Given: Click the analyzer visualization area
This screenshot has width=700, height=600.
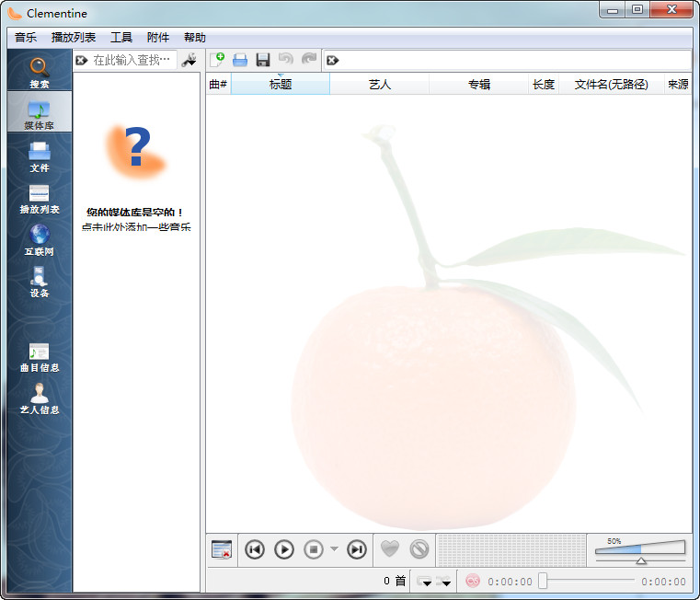Looking at the screenshot, I should pos(511,550).
